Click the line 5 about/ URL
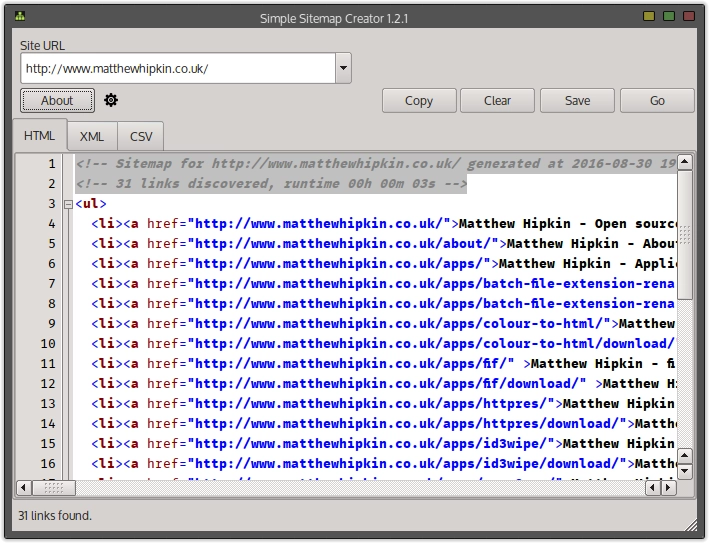Viewport: 709px width, 543px height. click(343, 244)
